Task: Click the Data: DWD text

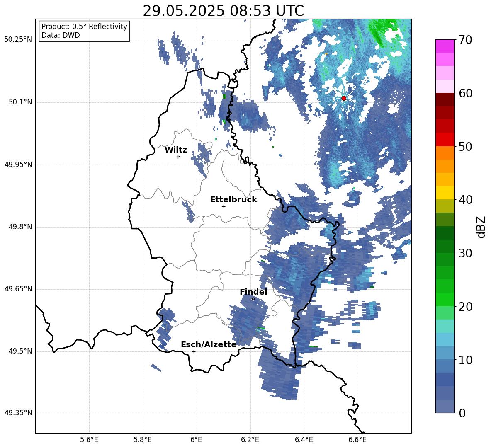Action: tap(61, 35)
